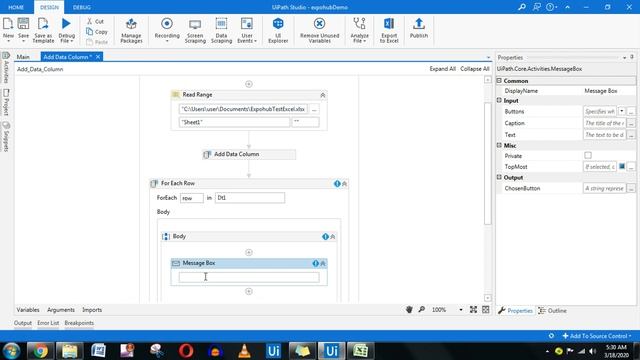The image size is (640, 360).
Task: Collapse the Misc property group
Action: [x=499, y=145]
